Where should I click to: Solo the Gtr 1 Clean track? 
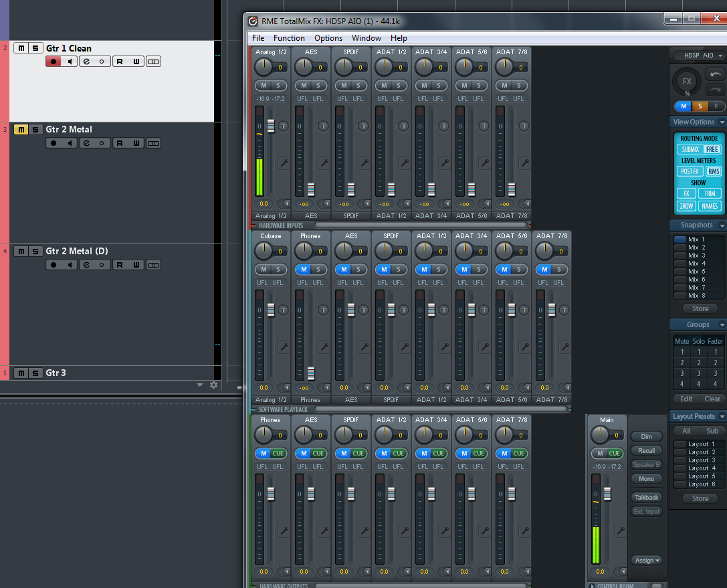tap(35, 48)
